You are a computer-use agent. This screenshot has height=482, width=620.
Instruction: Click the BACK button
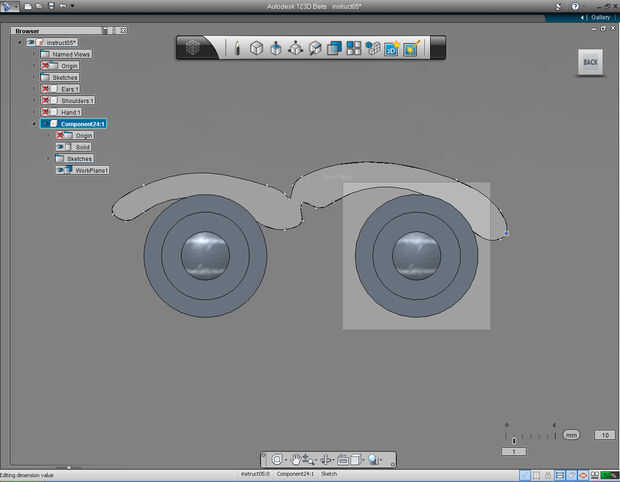[x=590, y=62]
